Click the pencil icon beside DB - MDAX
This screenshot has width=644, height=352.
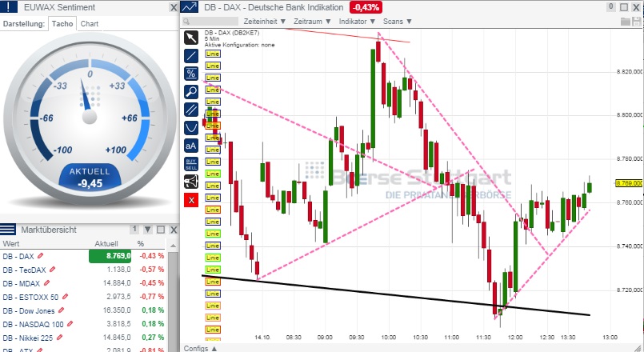coord(47,283)
